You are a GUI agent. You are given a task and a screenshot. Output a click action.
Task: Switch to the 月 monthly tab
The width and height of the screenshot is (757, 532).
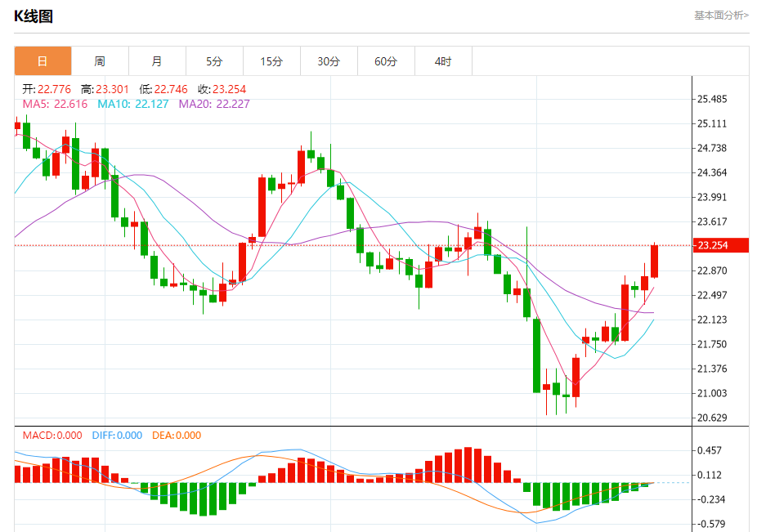click(x=157, y=61)
